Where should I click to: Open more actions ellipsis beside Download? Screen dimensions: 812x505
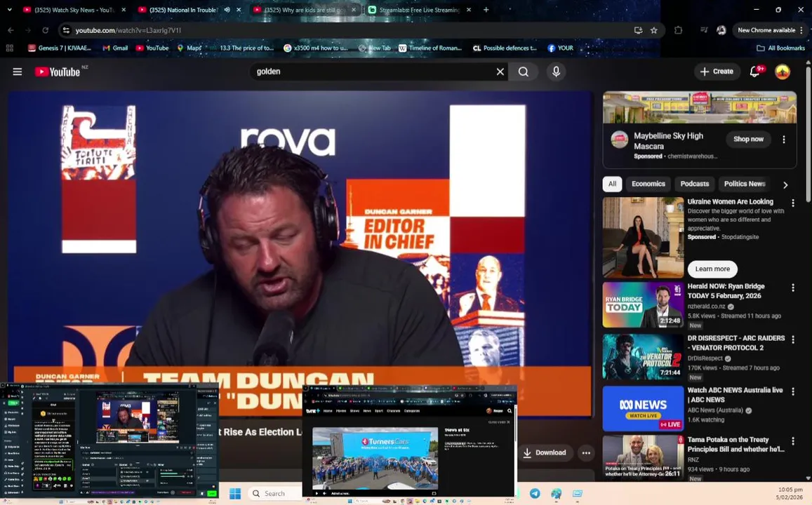click(586, 452)
